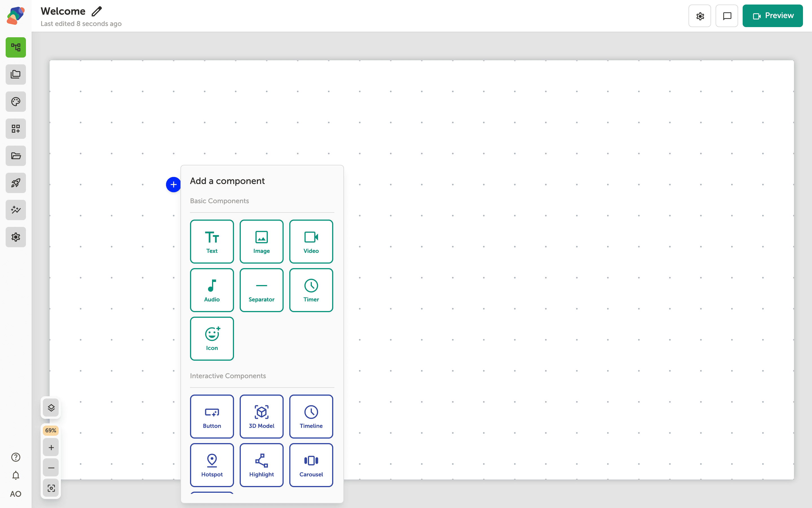Open top-right settings gear button
Viewport: 812px width, 508px height.
(x=700, y=16)
